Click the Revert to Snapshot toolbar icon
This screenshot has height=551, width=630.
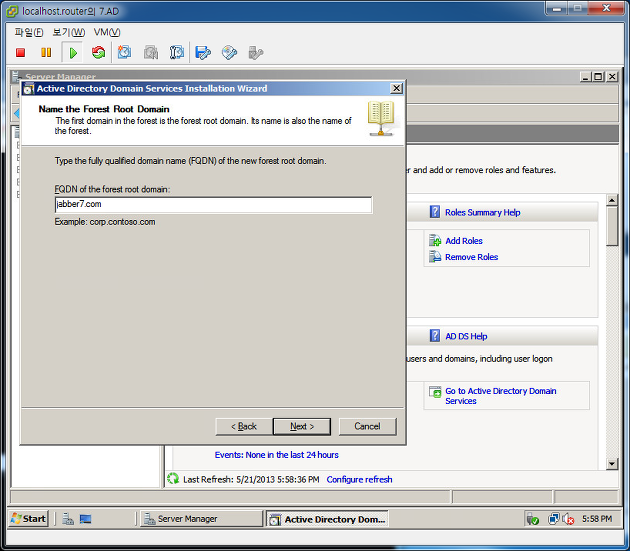click(x=151, y=53)
